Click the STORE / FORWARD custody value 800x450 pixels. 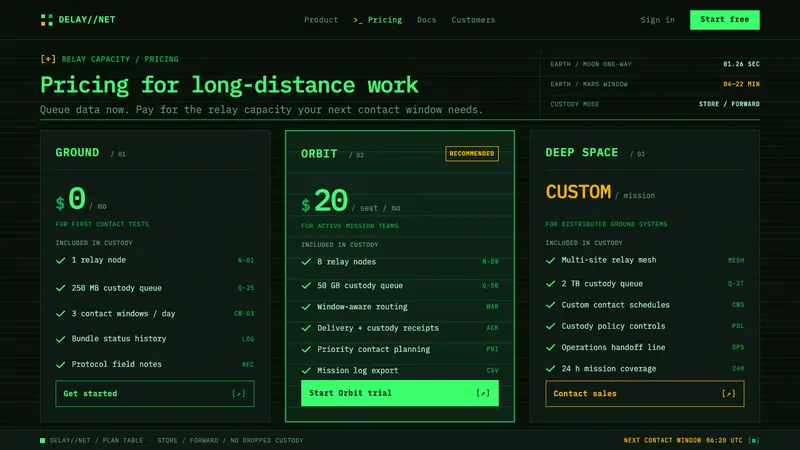tap(729, 104)
